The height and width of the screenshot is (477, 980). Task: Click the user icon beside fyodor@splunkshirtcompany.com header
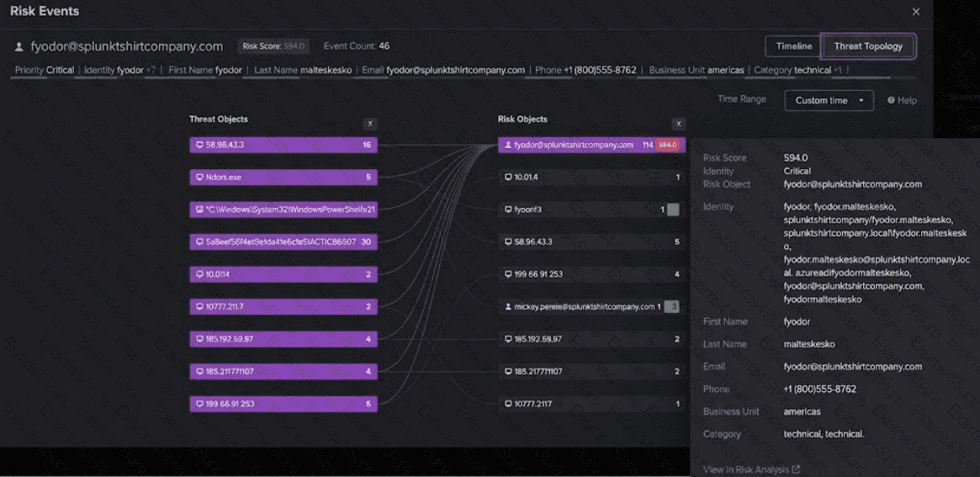pos(19,47)
